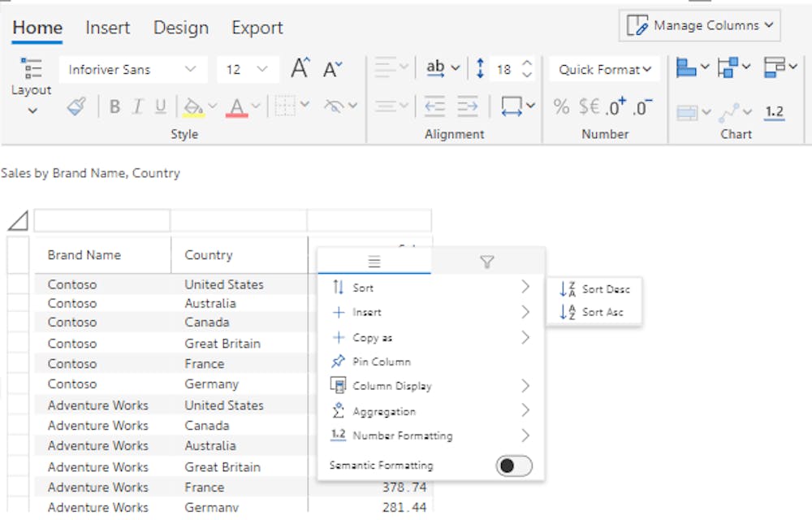Click the column width icon
Image resolution: width=812 pixels, height=520 pixels.
click(x=511, y=106)
